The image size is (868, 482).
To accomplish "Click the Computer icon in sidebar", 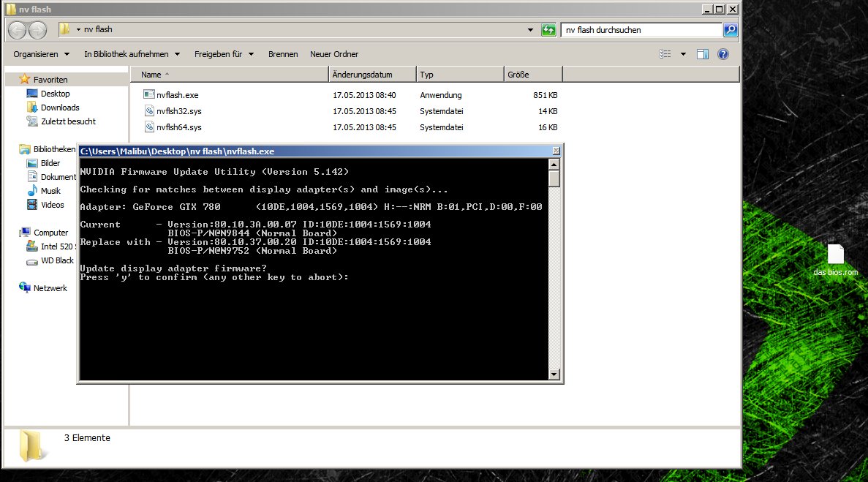I will pos(24,233).
